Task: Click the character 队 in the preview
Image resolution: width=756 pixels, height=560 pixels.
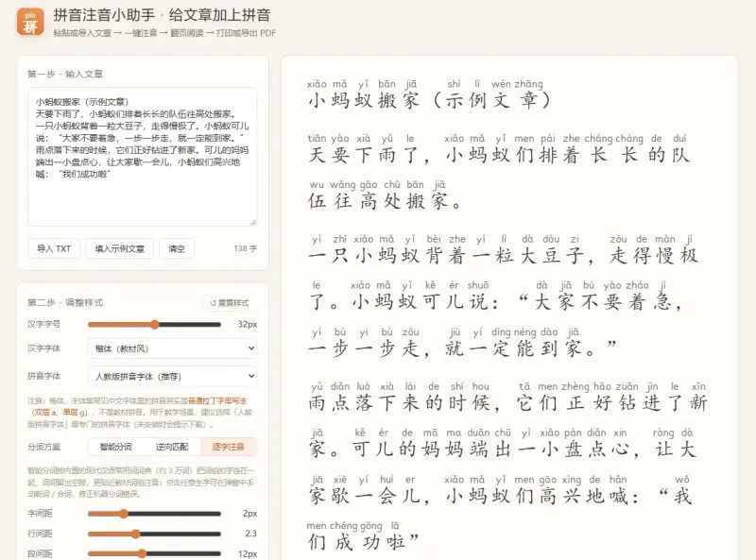Action: click(x=679, y=155)
